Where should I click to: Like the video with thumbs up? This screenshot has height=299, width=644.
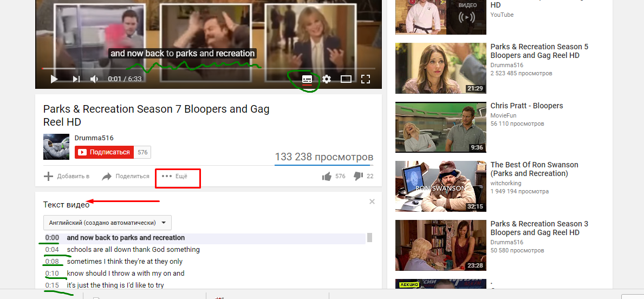tap(327, 176)
